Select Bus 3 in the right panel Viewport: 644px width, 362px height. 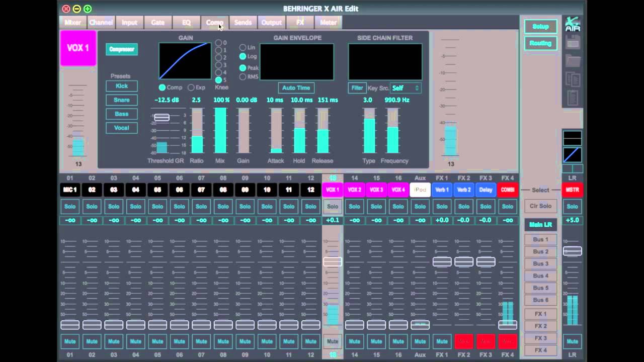click(x=540, y=263)
